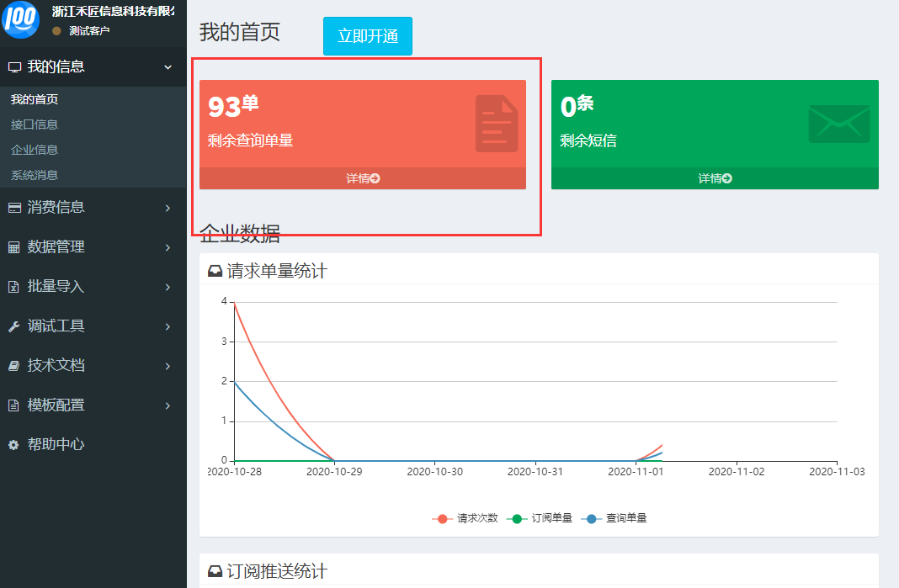The height and width of the screenshot is (588, 899).
Task: Click the calculator icon beside 数据管理
Action: click(x=13, y=247)
